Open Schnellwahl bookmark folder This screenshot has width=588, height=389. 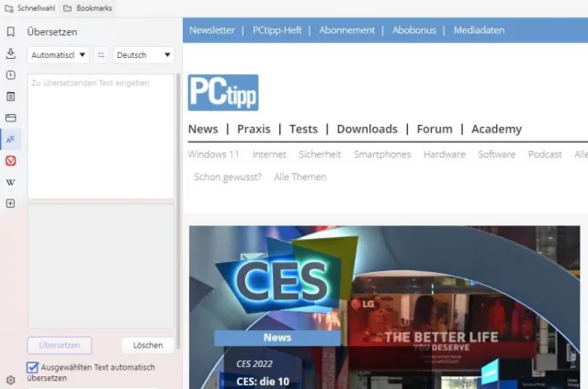tap(30, 8)
